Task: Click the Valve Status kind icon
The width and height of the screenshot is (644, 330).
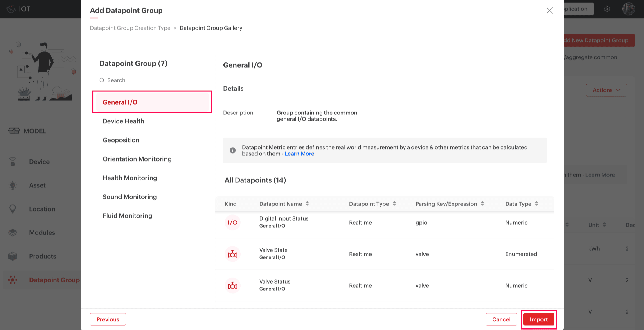Action: tap(232, 285)
